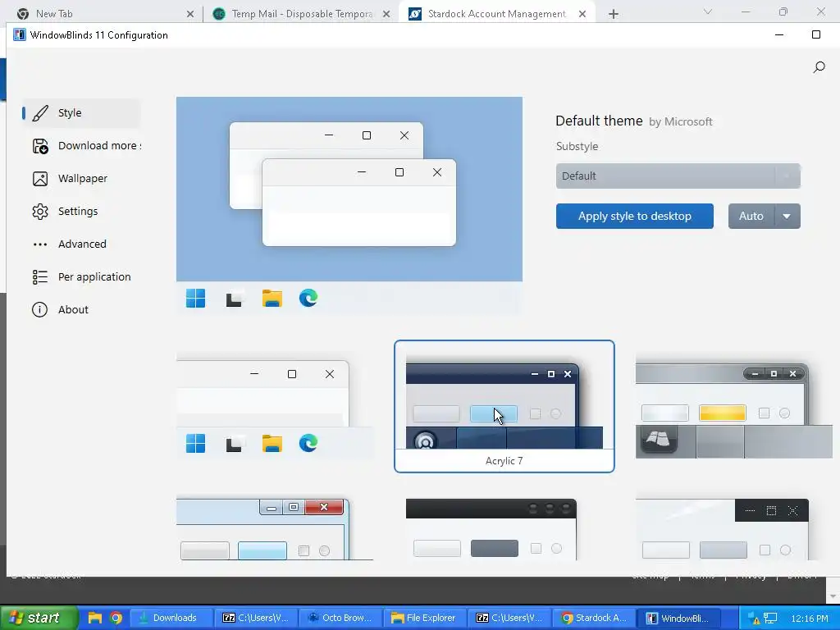The image size is (840, 630).
Task: Select the Acrylic 7 style thumbnail
Action: coord(504,406)
